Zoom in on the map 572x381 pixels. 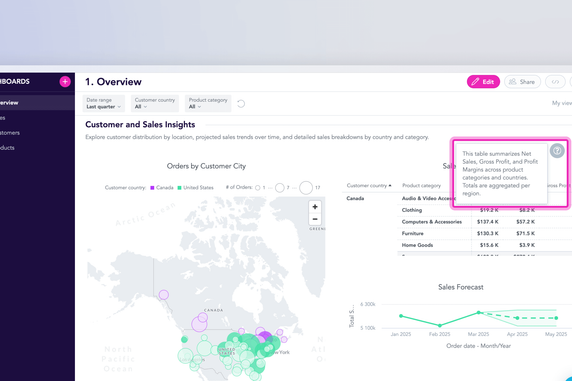(x=315, y=207)
